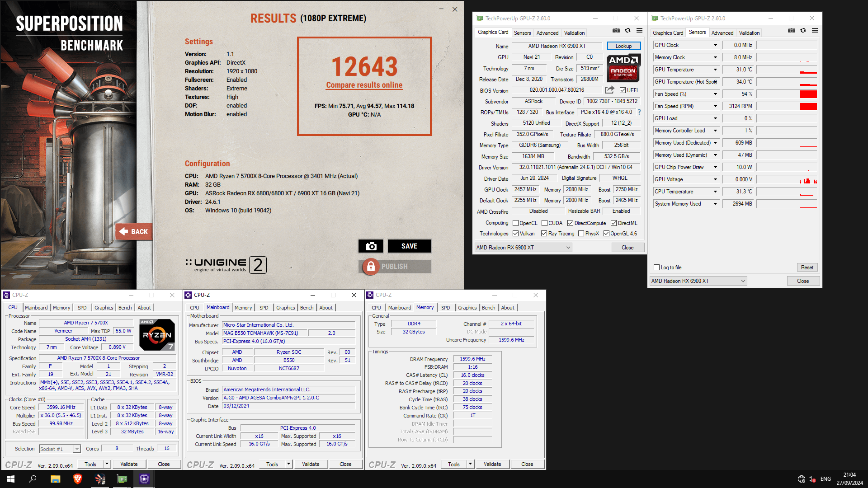
Task: Click the GPU Voltage sensor graph
Action: point(787,179)
